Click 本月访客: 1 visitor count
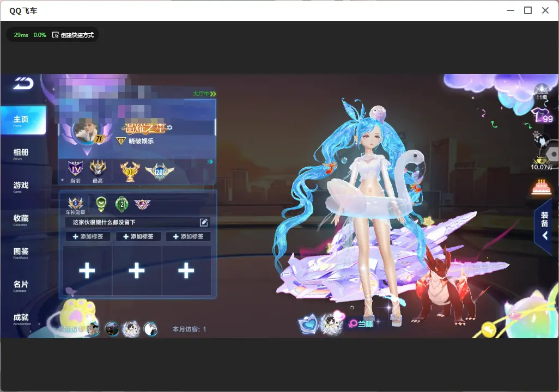The image size is (559, 392). [x=189, y=329]
